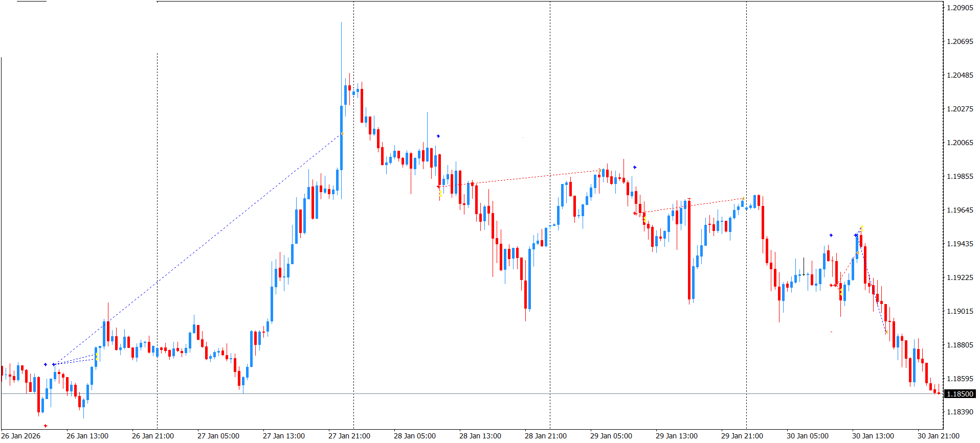This screenshot has height=443, width=980.
Task: Select the 1.20065 price scale value
Action: click(x=960, y=143)
